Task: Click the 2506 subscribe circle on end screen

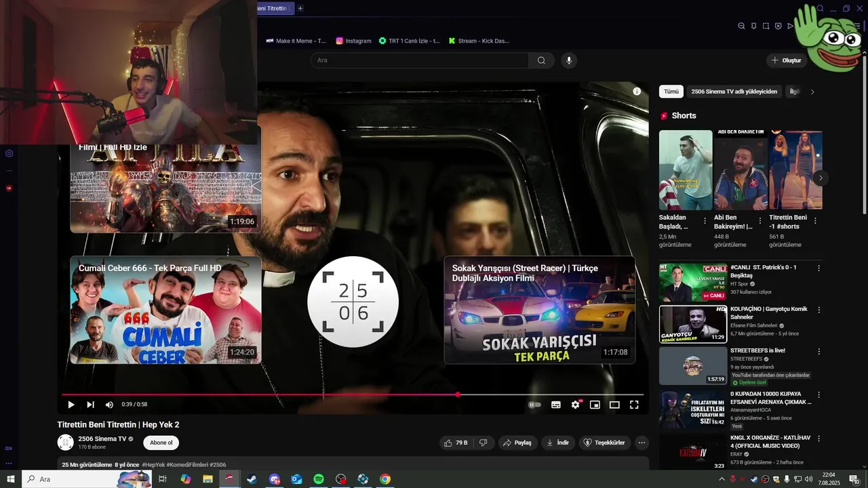Action: pyautogui.click(x=353, y=302)
